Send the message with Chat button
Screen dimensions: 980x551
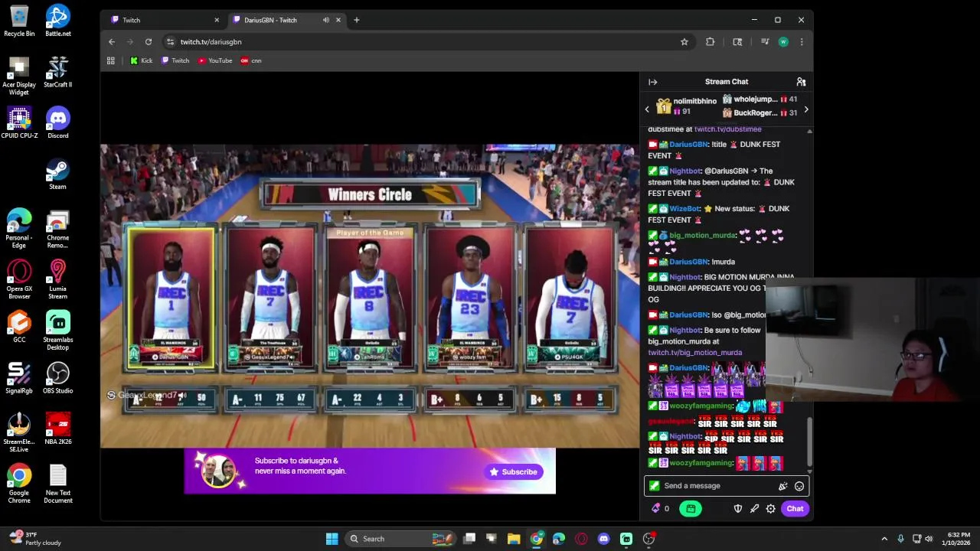795,508
